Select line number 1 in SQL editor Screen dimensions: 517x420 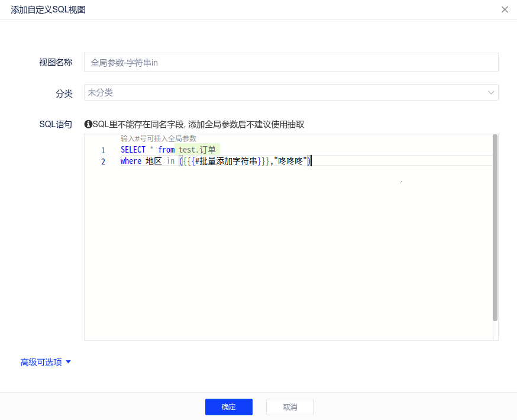(103, 150)
